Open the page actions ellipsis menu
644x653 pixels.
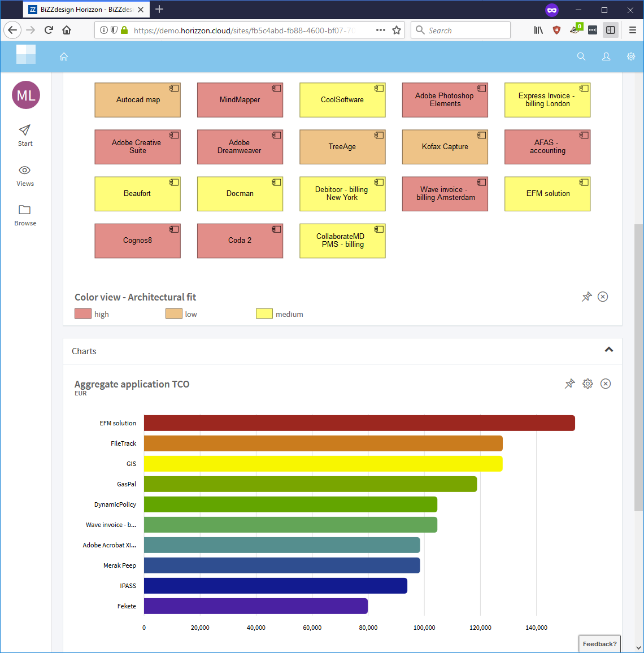[380, 30]
